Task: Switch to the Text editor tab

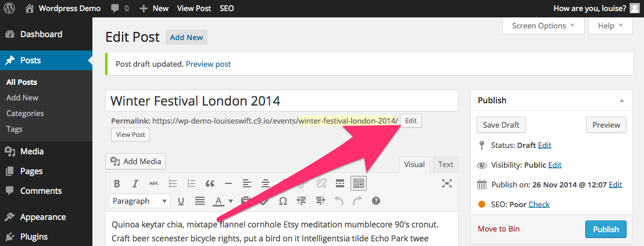Action: [445, 164]
